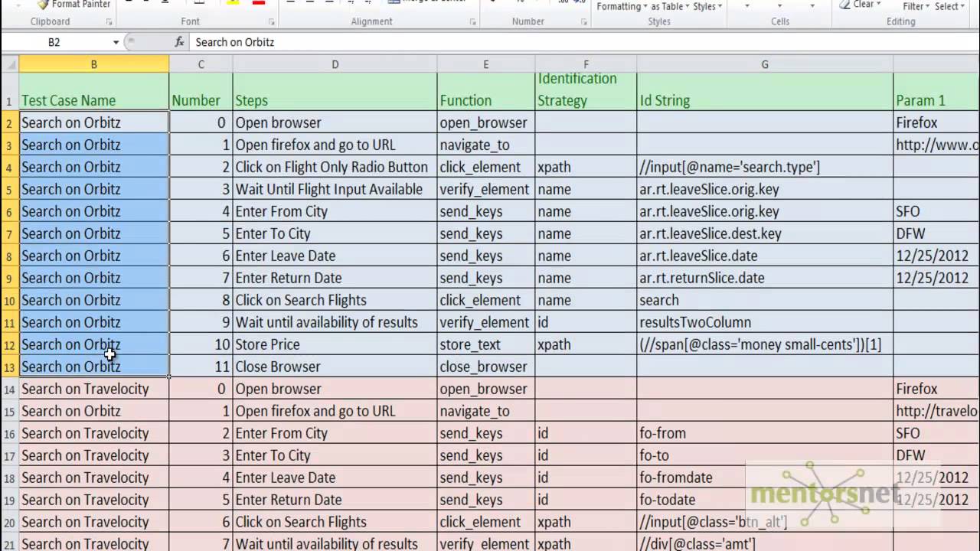980x551 pixels.
Task: Open the Font group dialog launcher
Action: 271,22
